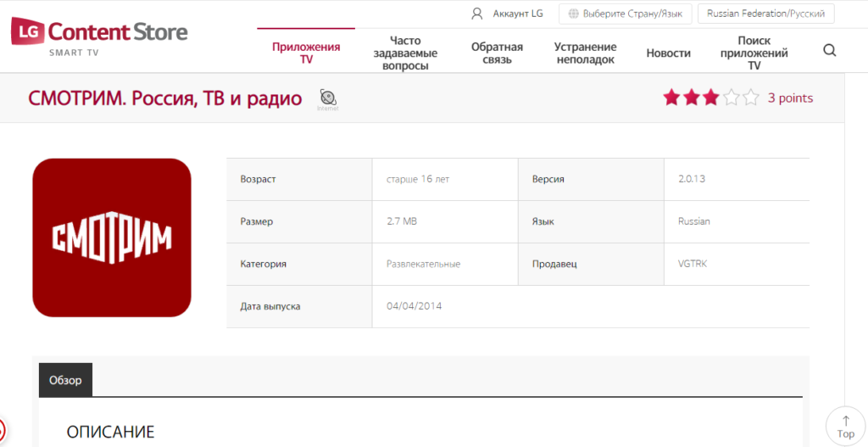Click the fifth empty rating star
This screenshot has height=447, width=868.
[751, 98]
